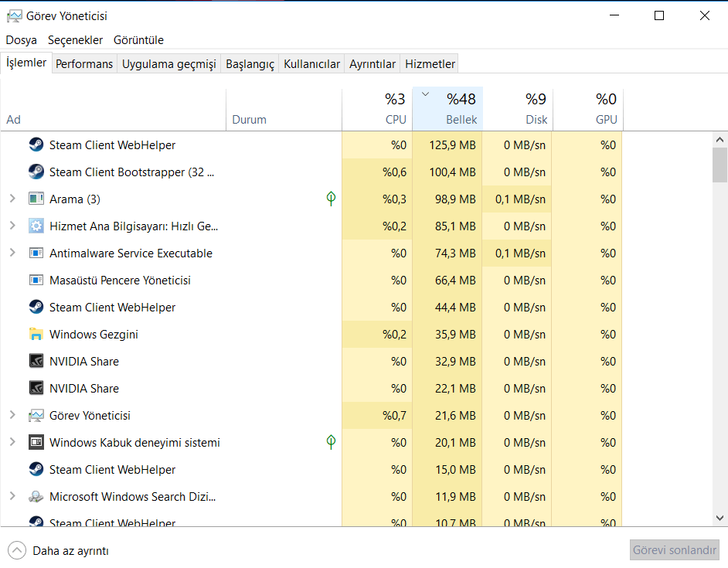This screenshot has width=728, height=568.
Task: Click the Microsoft Windows Search icon
Action: click(36, 496)
